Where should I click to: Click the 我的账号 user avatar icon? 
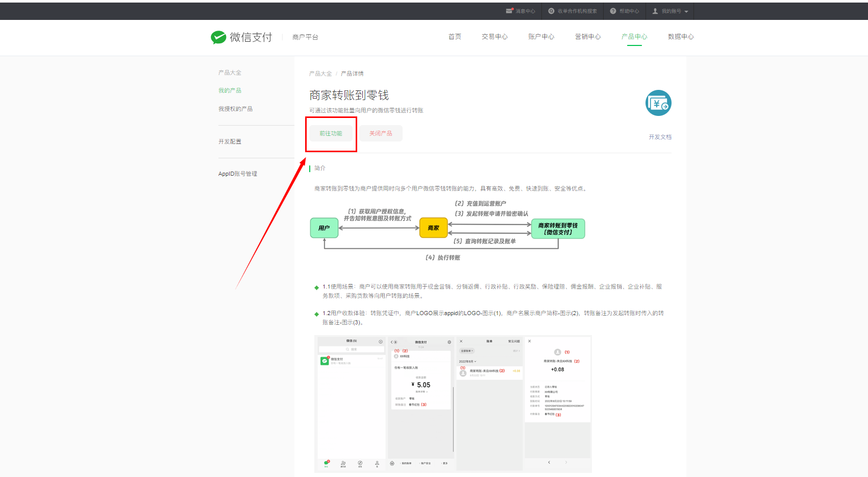pyautogui.click(x=655, y=11)
